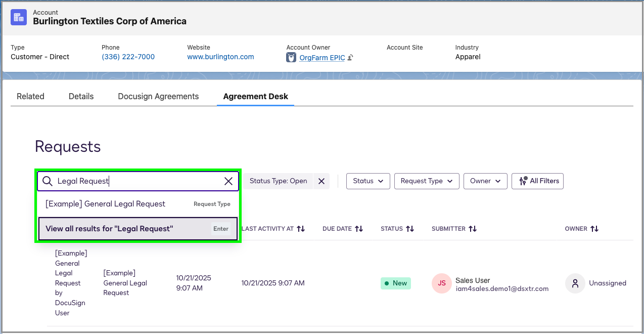Click the search magnifier icon
The width and height of the screenshot is (644, 334).
point(47,181)
